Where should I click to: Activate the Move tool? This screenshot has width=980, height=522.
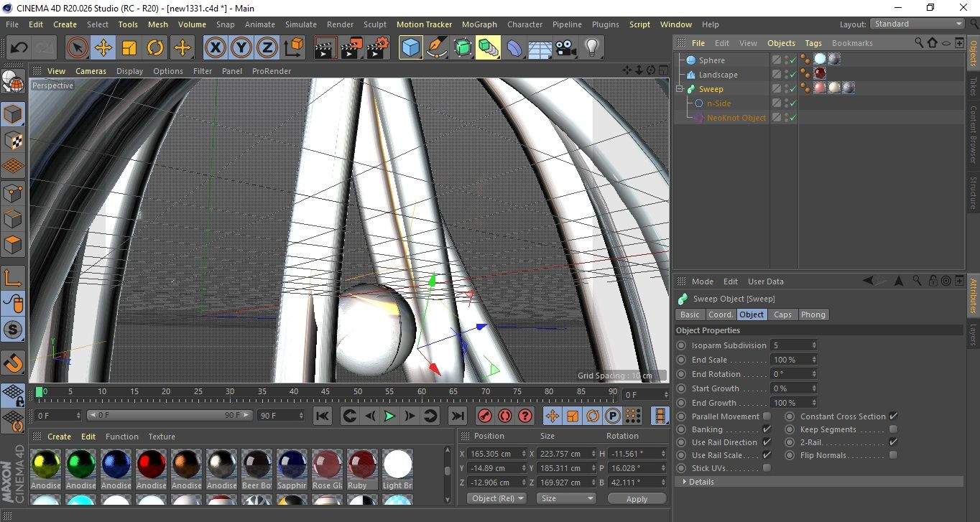click(x=103, y=48)
